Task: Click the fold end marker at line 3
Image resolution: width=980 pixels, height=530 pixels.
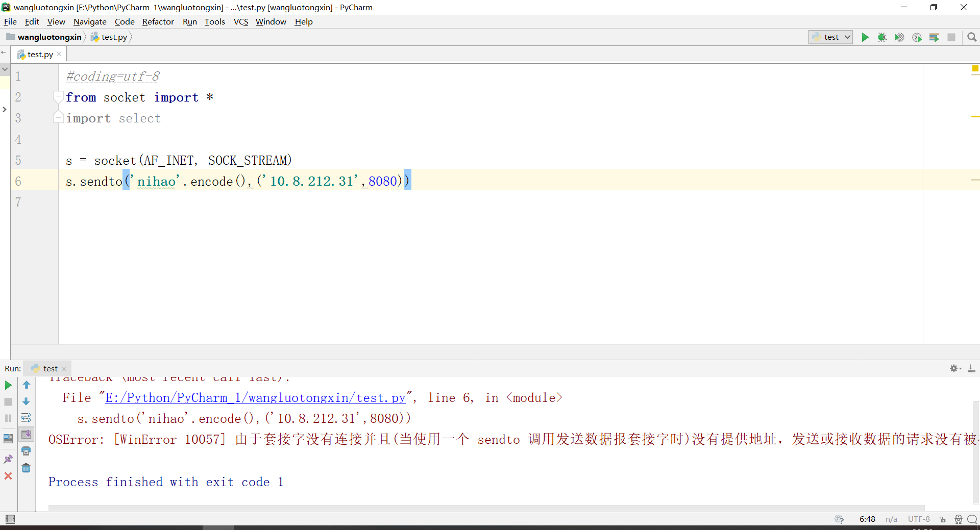Action: pos(59,118)
